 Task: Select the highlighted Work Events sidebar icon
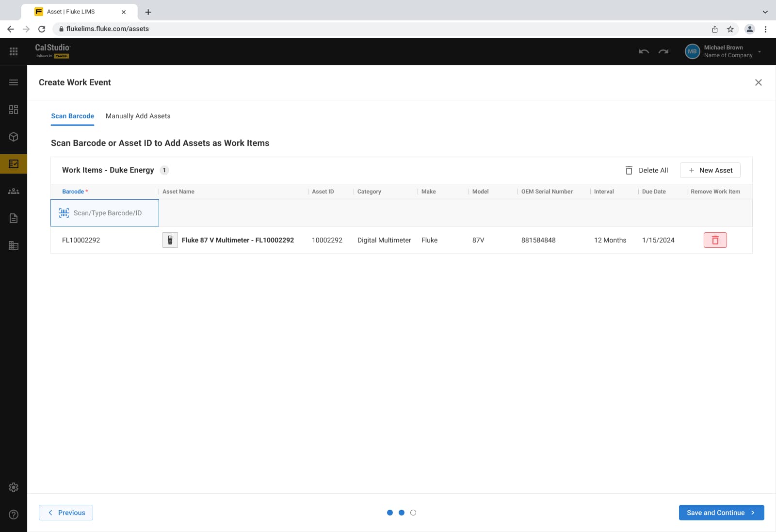point(14,164)
